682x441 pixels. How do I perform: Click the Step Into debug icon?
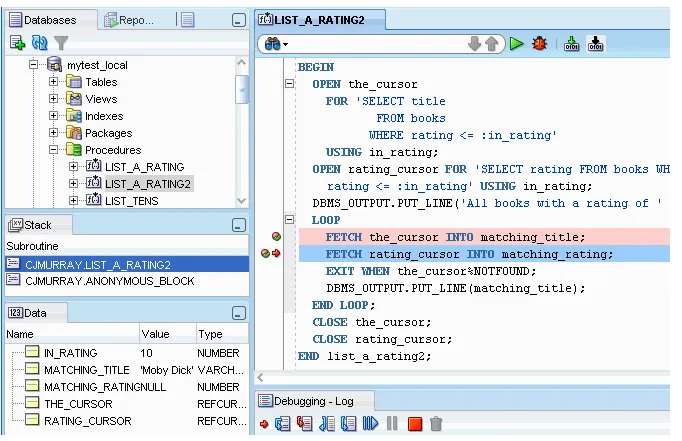[304, 424]
